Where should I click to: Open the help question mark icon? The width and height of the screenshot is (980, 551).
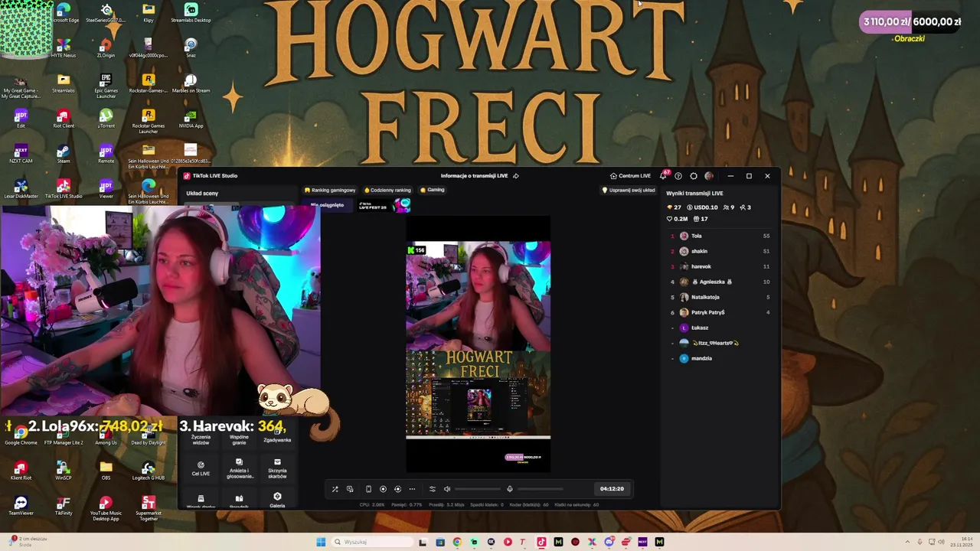[x=678, y=176]
